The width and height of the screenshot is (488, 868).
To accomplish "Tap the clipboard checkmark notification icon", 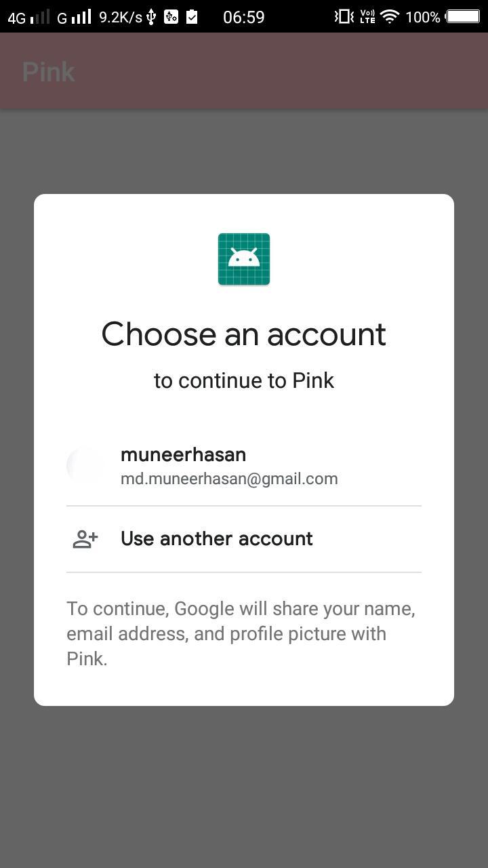I will (192, 16).
